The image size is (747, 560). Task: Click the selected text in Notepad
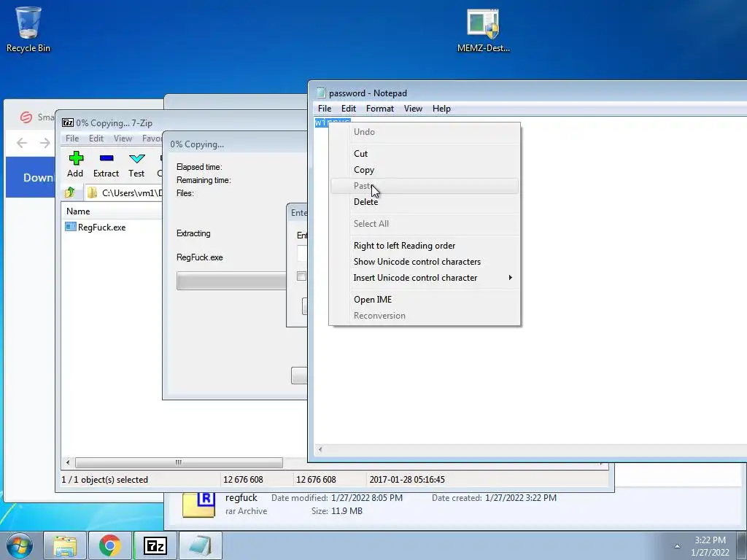pyautogui.click(x=333, y=122)
